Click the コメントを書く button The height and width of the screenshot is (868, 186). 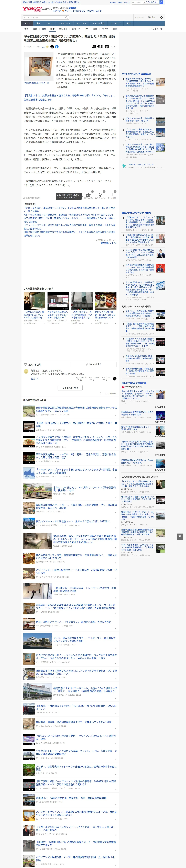click(93, 365)
